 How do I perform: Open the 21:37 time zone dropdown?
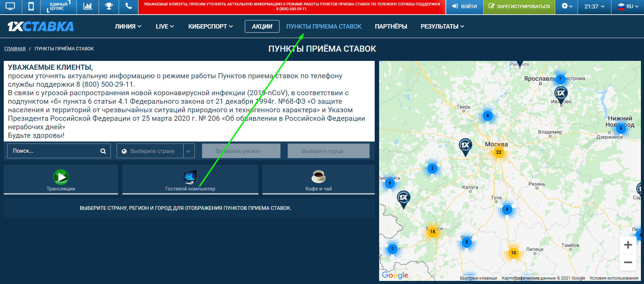coord(594,6)
